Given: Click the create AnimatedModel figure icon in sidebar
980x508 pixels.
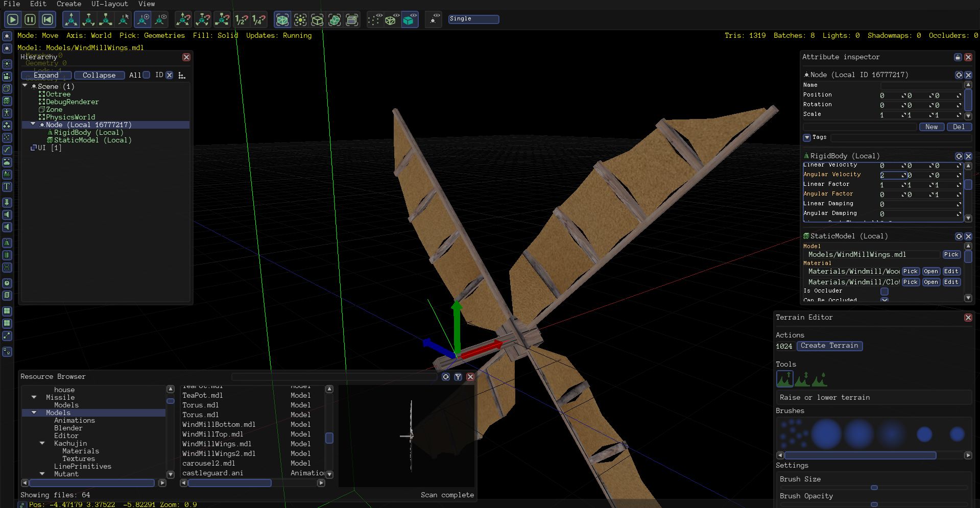Looking at the screenshot, I should (7, 113).
